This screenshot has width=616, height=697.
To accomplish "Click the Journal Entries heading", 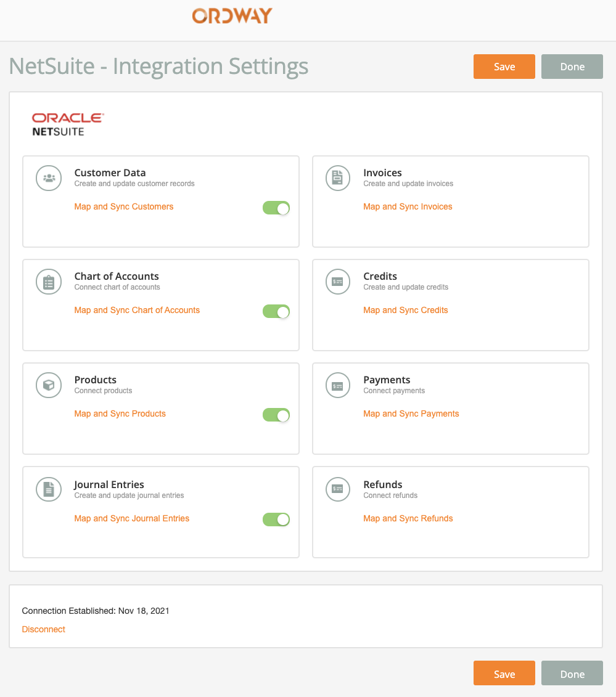I will (109, 484).
